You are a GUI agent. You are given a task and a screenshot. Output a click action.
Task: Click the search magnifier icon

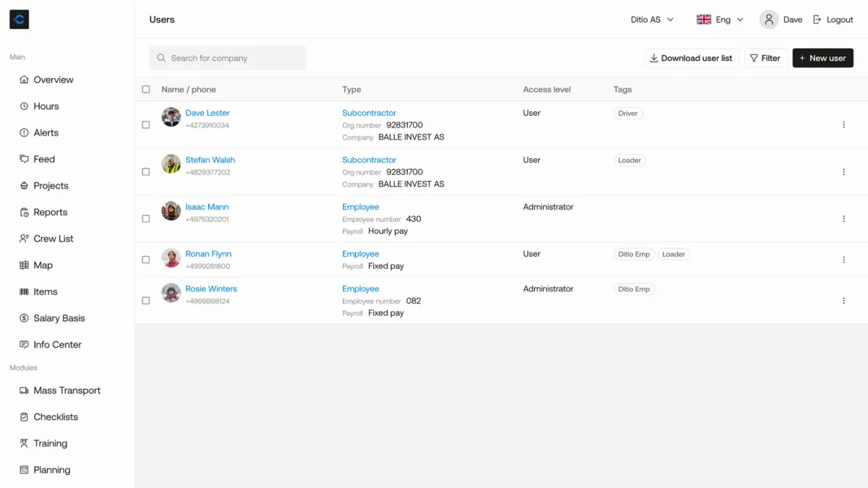coord(161,58)
